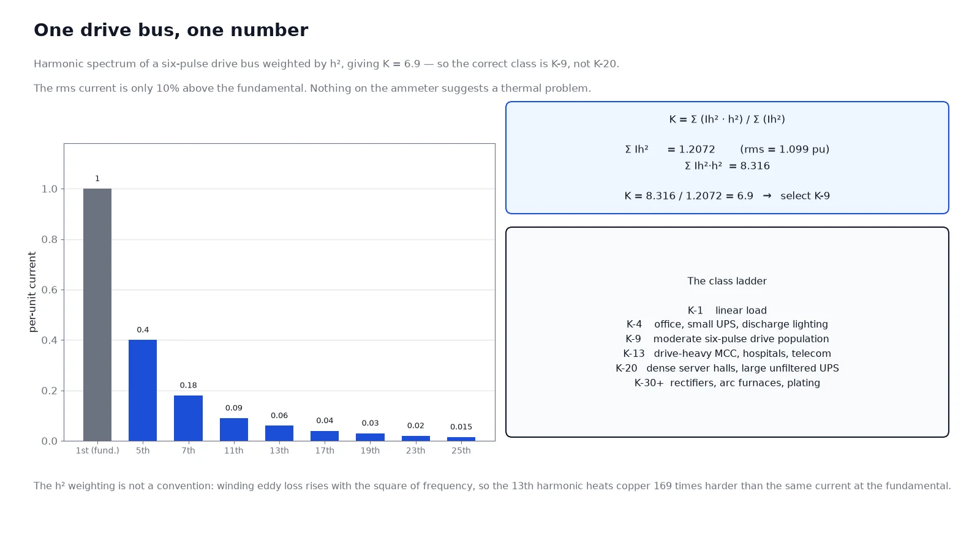Screen dimensions: 980x551
Task: Click the '0.8' y-axis tick label
Action: [x=50, y=239]
